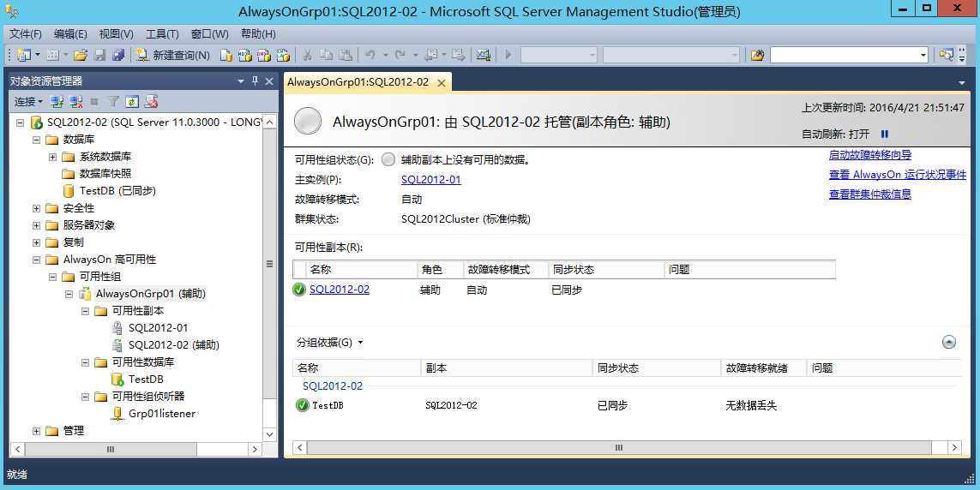Click the dashboard horizontal scrollbar
The height and width of the screenshot is (490, 980).
619,447
